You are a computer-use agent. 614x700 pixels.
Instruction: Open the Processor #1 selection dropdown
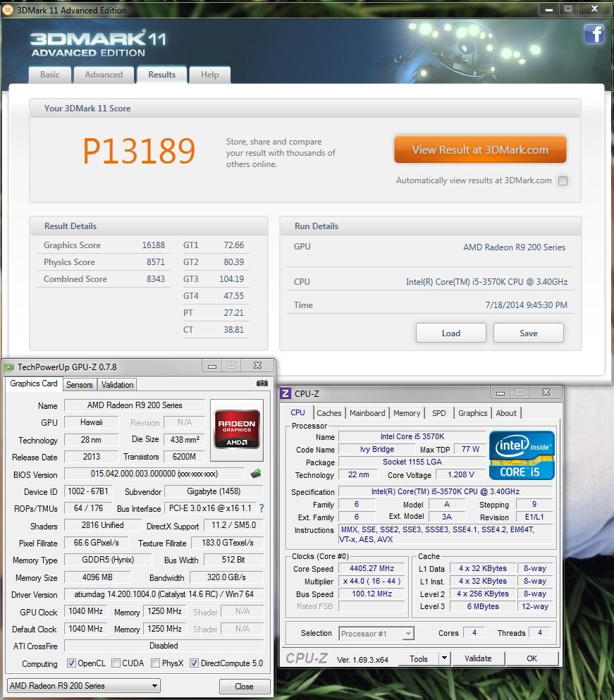point(376,634)
